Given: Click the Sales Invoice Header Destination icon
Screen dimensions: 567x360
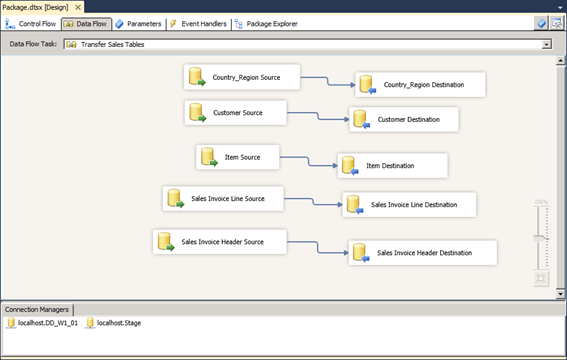Looking at the screenshot, I should (361, 252).
